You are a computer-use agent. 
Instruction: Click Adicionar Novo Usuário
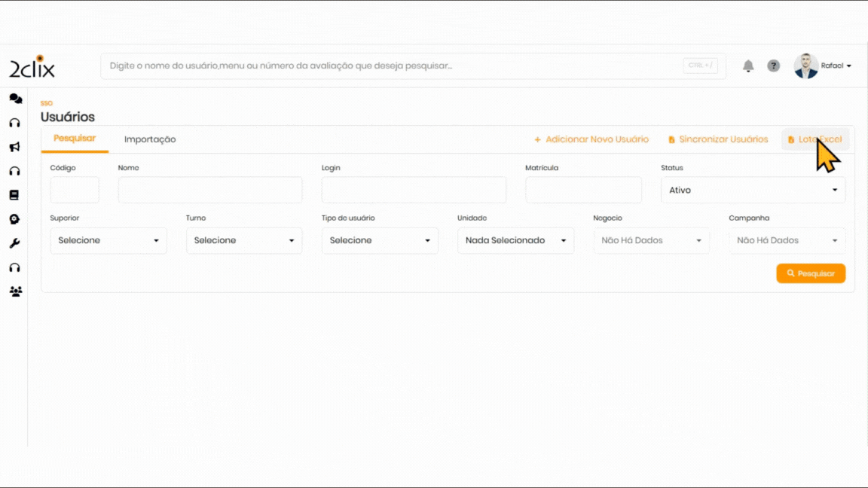coord(591,139)
